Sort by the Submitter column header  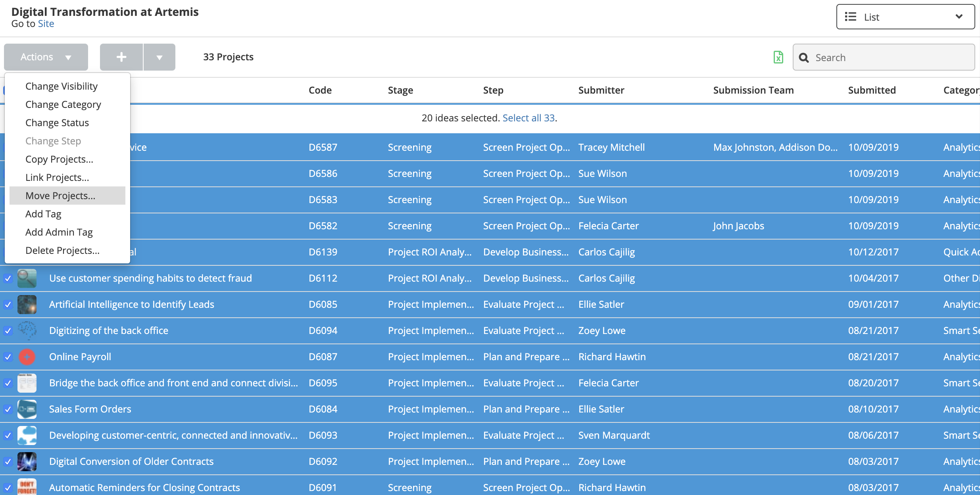click(601, 90)
